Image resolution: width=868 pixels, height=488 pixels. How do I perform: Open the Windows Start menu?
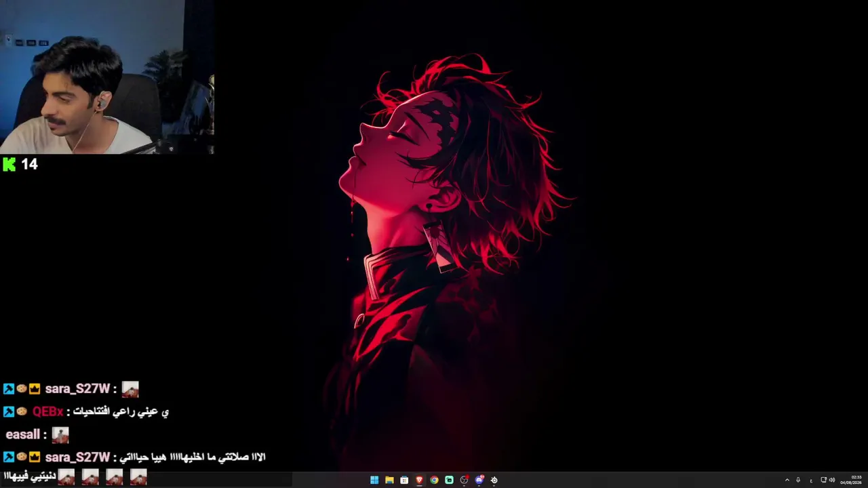point(374,480)
